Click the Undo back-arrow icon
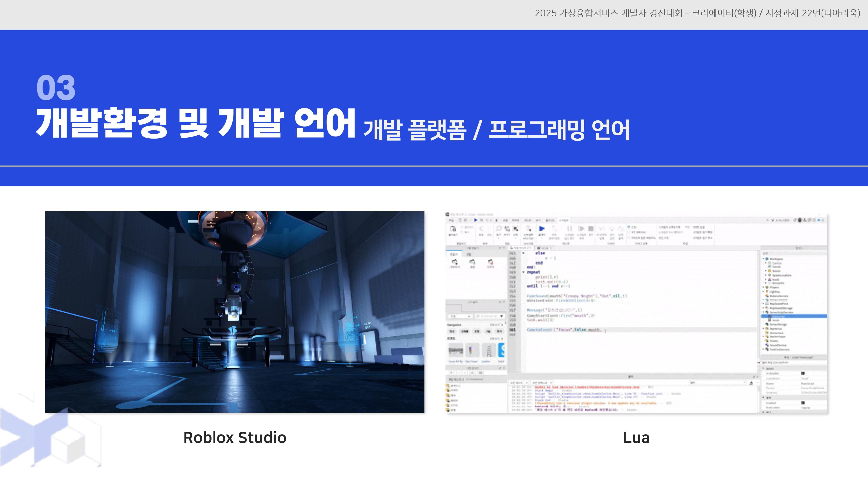The height and width of the screenshot is (488, 868). tap(481, 228)
